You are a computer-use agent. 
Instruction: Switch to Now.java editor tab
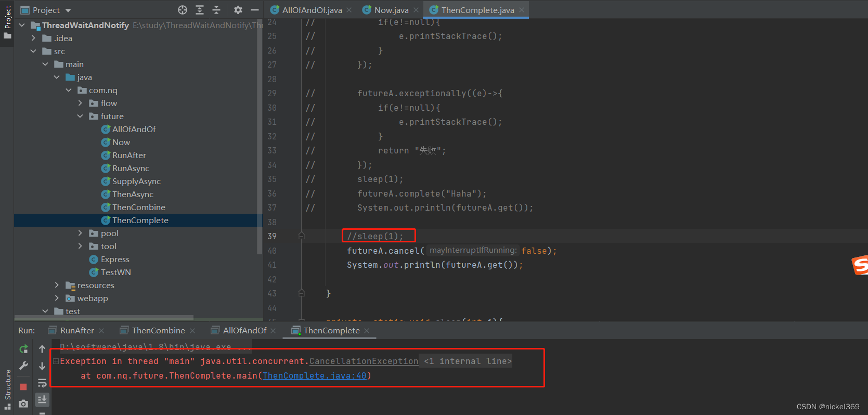tap(391, 10)
